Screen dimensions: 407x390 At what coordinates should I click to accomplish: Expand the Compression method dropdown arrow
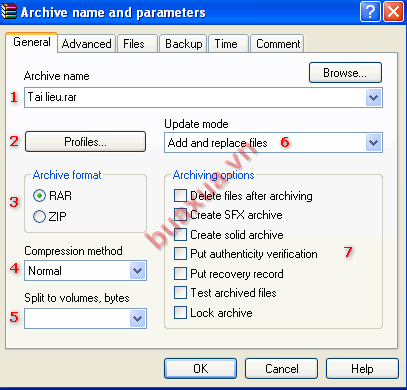[138, 271]
